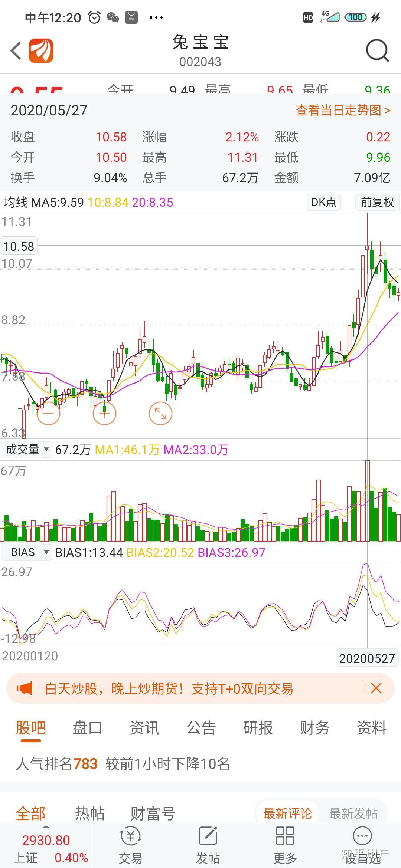The height and width of the screenshot is (868, 401).
Task: Open the BIAS indicator dropdown
Action: click(x=27, y=552)
